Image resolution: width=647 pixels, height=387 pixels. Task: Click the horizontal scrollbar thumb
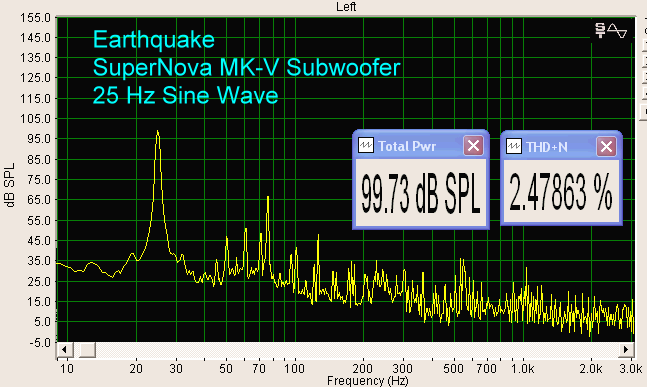pyautogui.click(x=87, y=350)
